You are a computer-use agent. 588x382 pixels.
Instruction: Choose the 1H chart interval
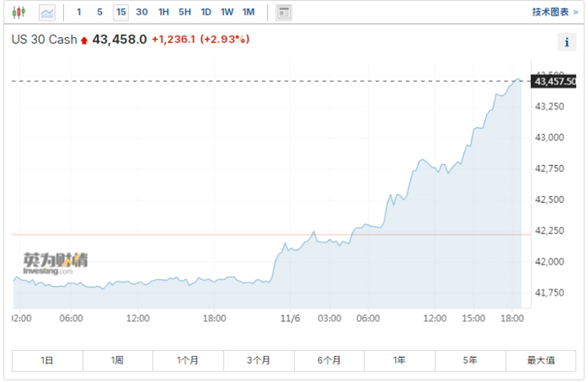(x=163, y=13)
